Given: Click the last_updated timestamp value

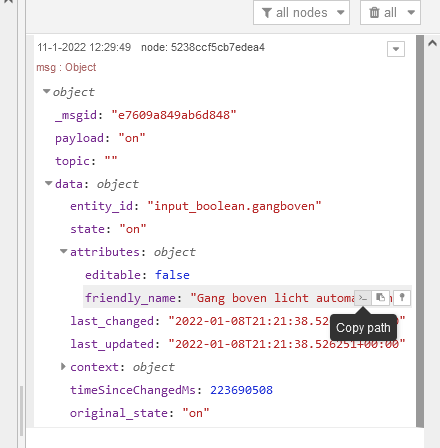Looking at the screenshot, I should point(287,344).
